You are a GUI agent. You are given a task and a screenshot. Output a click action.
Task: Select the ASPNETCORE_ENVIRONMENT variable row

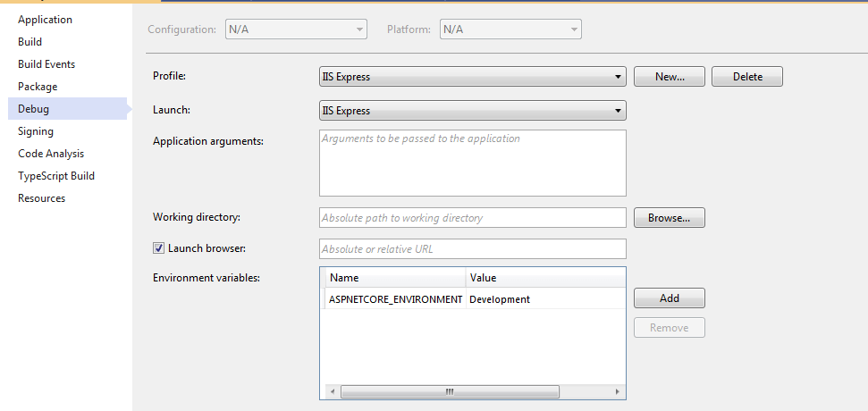[475, 299]
